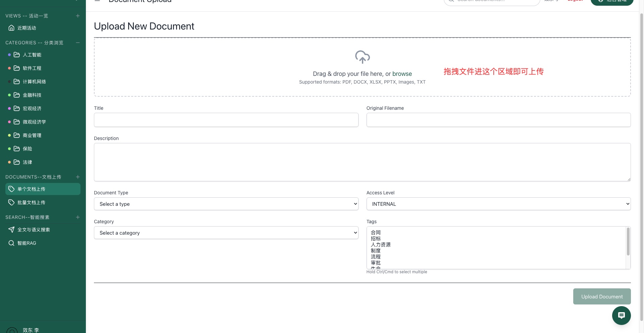Click the browse link to pick a file
Viewport: 644px width, 333px height.
tap(402, 74)
